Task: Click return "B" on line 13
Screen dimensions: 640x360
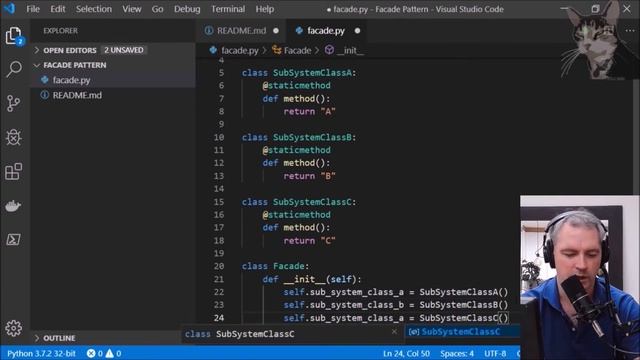Action: tap(309, 176)
